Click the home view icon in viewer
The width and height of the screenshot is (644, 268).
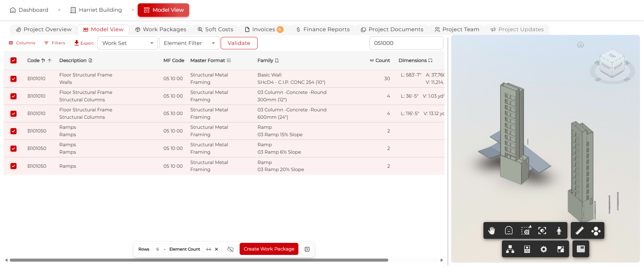click(x=581, y=45)
